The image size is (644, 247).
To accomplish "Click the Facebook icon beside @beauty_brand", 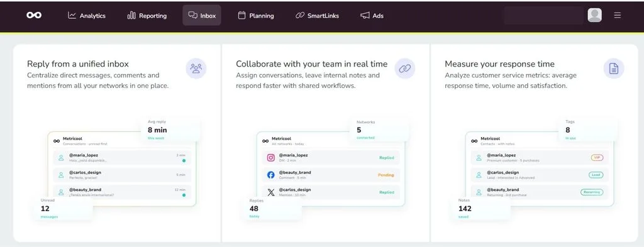I will click(x=270, y=175).
